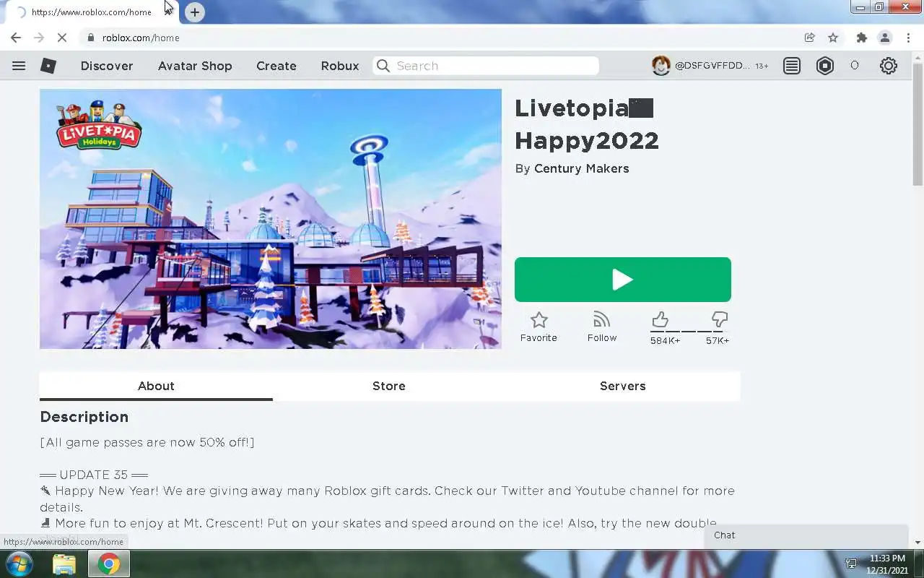Click the Favorite star icon
Viewport: 924px width, 578px height.
[539, 320]
